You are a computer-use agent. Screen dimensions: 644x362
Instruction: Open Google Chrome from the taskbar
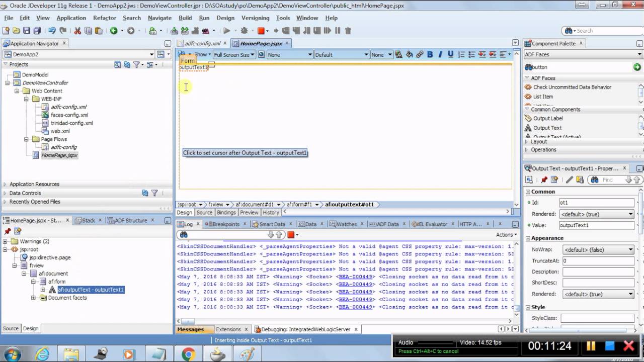(189, 354)
